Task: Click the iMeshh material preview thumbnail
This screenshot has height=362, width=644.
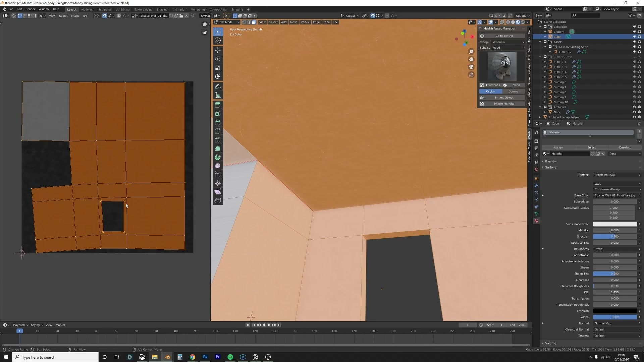Action: pyautogui.click(x=502, y=66)
